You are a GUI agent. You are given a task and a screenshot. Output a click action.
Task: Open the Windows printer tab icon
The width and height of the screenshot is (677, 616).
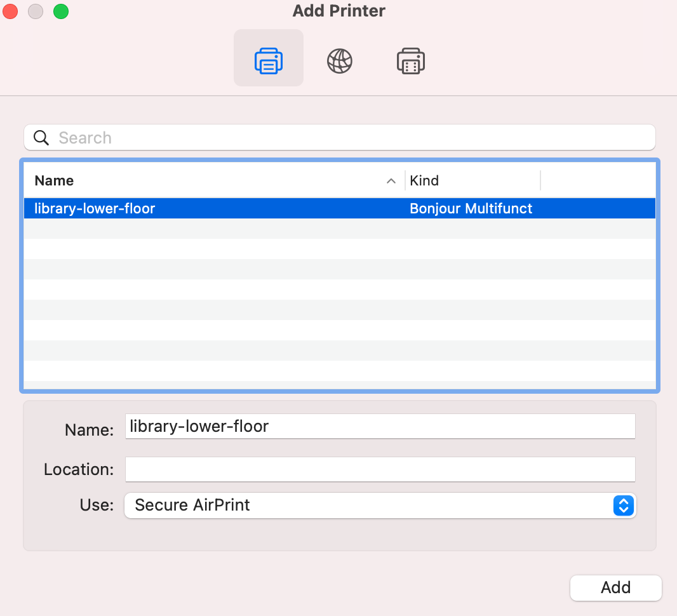click(410, 61)
